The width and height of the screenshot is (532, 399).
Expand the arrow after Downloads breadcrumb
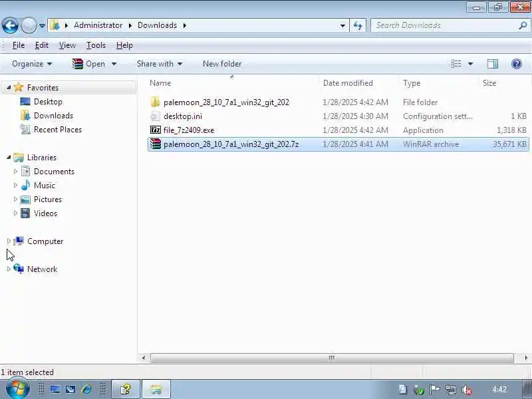coord(185,25)
